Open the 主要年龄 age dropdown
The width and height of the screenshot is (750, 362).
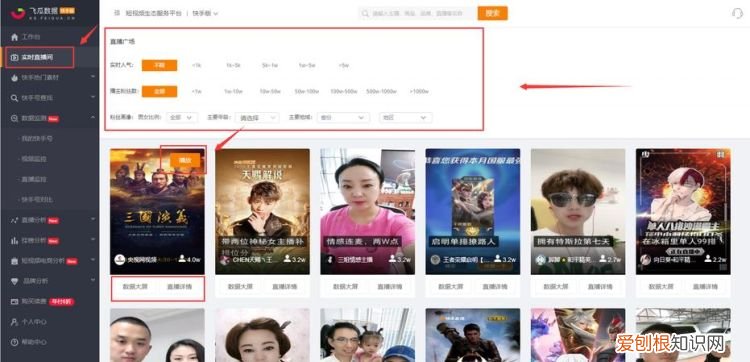point(257,117)
